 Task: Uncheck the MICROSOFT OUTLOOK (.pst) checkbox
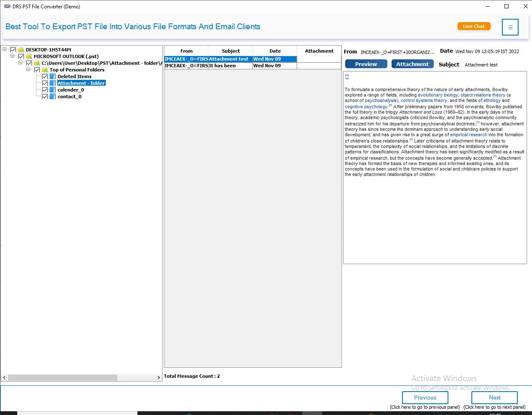(x=21, y=56)
